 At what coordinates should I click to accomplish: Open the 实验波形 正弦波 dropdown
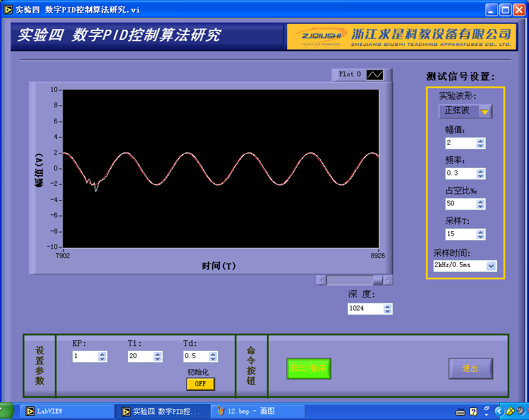coord(484,111)
